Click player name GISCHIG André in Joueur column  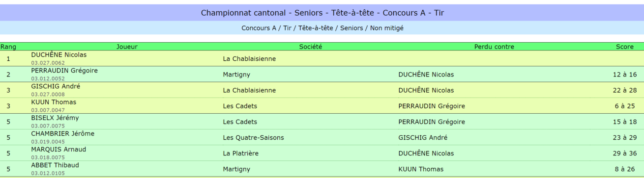click(x=56, y=86)
